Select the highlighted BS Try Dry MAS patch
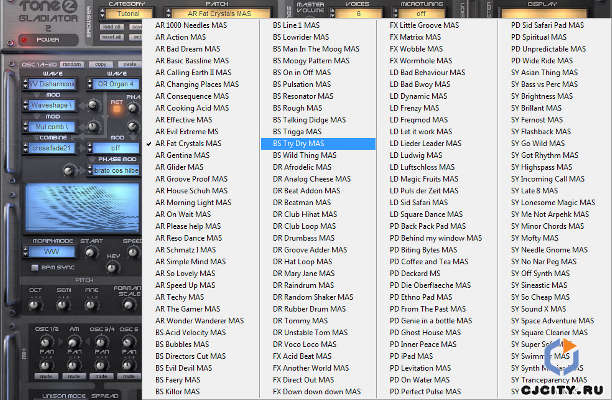Image resolution: width=612 pixels, height=400 pixels. [x=318, y=144]
